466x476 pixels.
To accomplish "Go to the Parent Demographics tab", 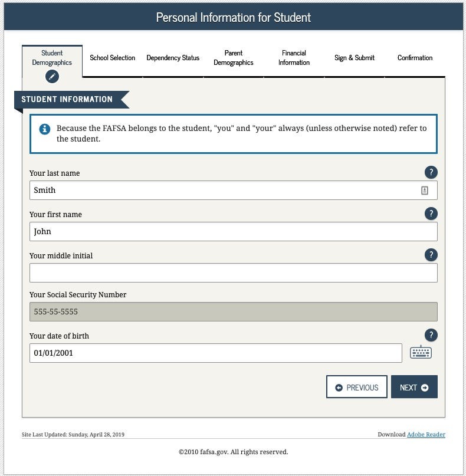I will coord(234,58).
